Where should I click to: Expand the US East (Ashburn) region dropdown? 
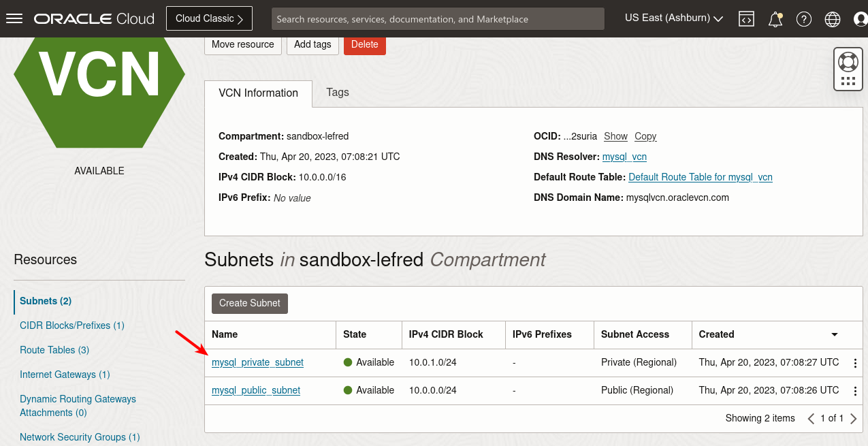point(673,18)
